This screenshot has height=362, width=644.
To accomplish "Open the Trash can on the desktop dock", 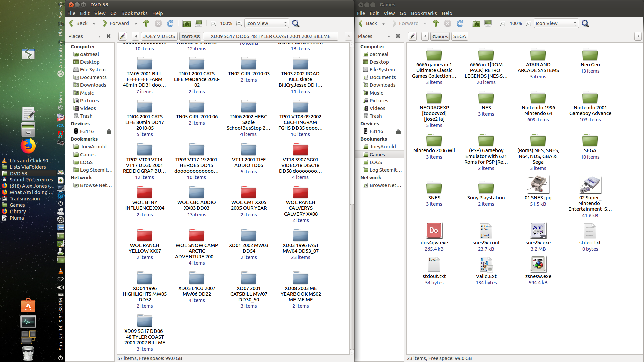I will tap(28, 353).
